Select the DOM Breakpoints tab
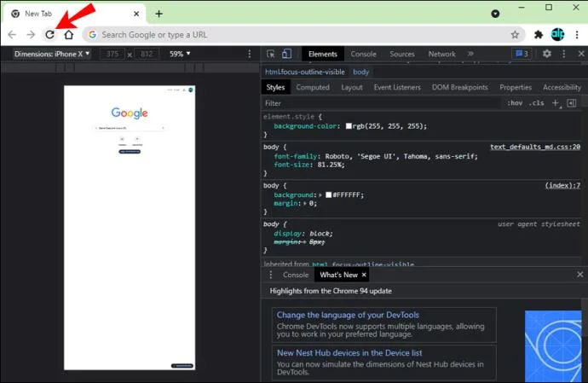Viewport: 588px width, 383px height. coord(460,88)
